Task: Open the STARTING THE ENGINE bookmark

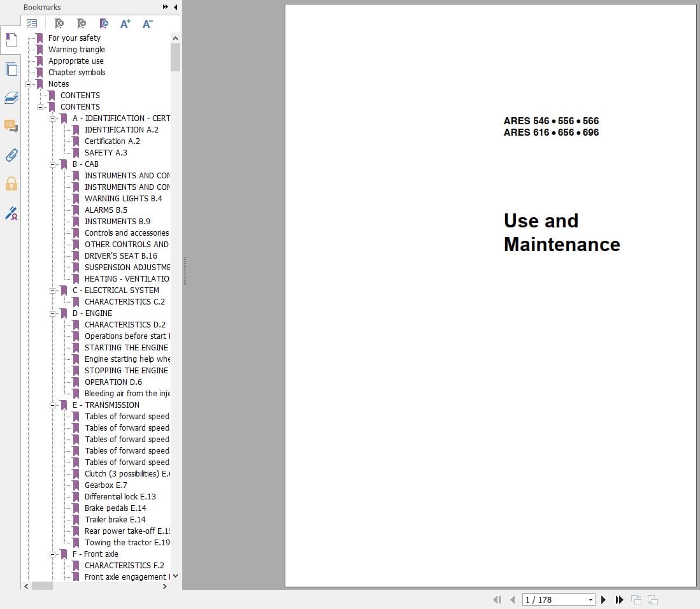Action: [x=126, y=348]
